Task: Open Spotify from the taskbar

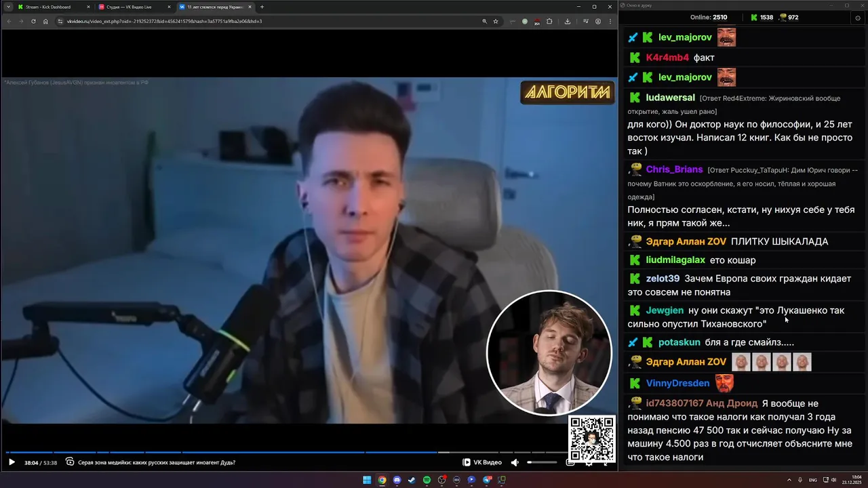Action: pos(427,480)
